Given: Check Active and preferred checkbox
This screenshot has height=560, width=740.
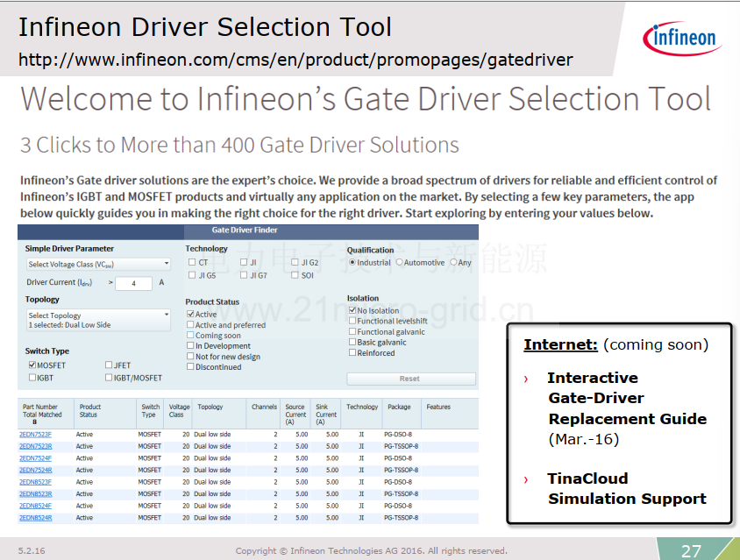Looking at the screenshot, I should (x=190, y=324).
